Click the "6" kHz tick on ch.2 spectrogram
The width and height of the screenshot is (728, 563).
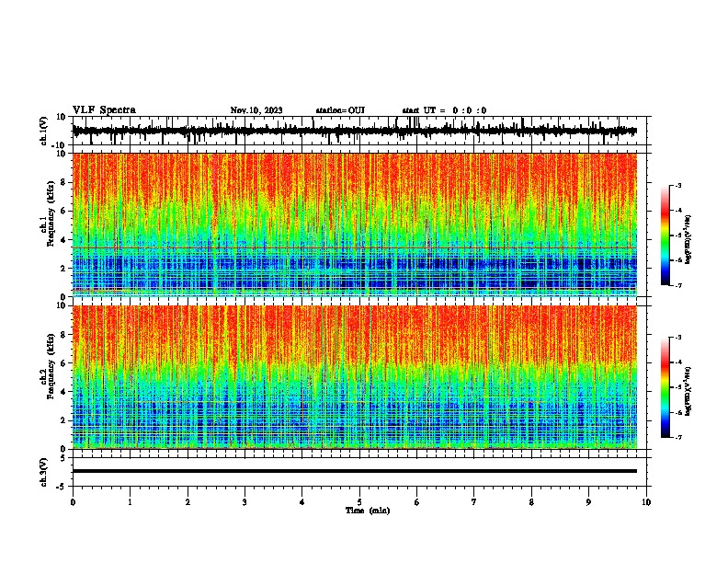(x=63, y=363)
